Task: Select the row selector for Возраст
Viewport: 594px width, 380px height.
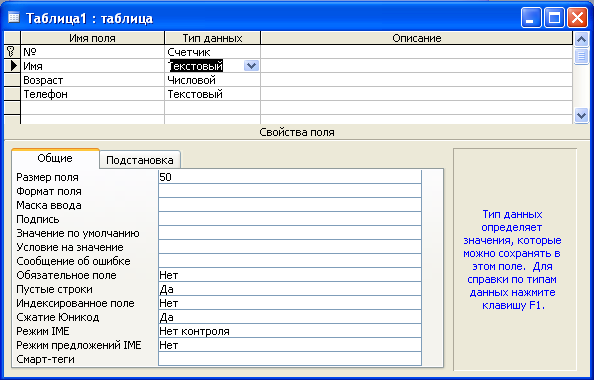Action: coord(12,80)
